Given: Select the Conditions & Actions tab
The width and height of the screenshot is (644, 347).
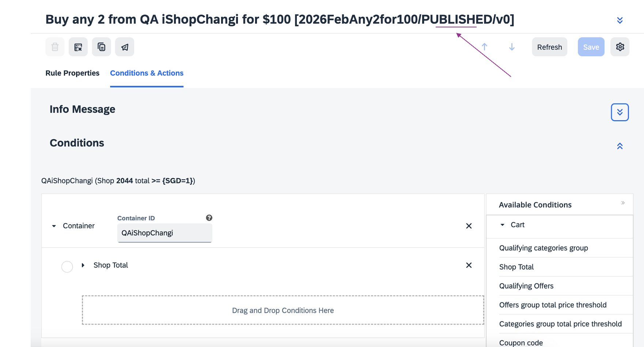Looking at the screenshot, I should pyautogui.click(x=147, y=73).
